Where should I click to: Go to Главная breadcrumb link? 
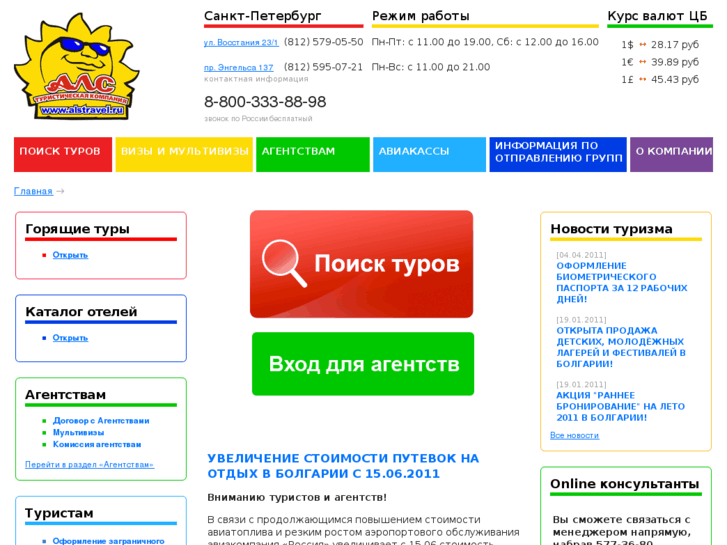(x=33, y=191)
